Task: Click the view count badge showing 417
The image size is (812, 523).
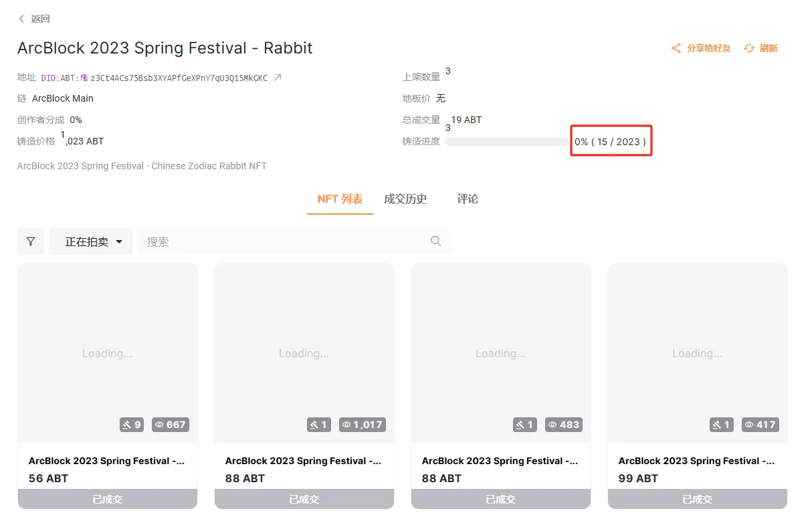Action: [760, 424]
